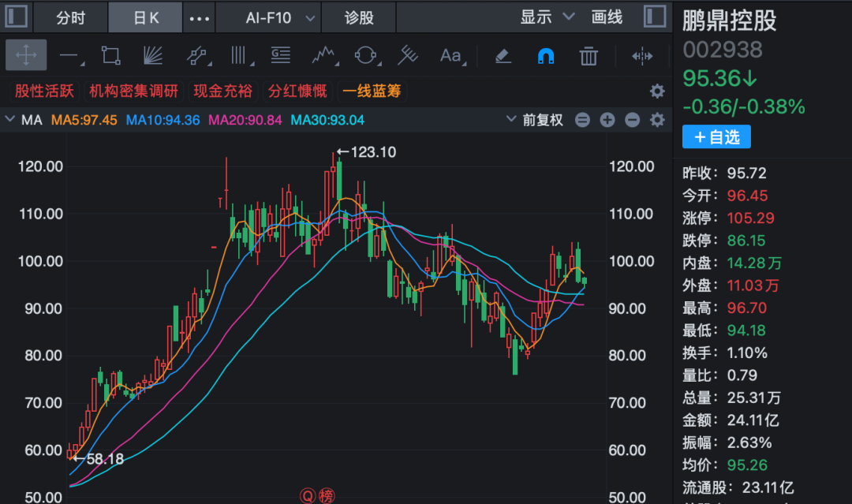Image resolution: width=852 pixels, height=504 pixels.
Task: Zoom out the chart with minus icon
Action: 632,119
